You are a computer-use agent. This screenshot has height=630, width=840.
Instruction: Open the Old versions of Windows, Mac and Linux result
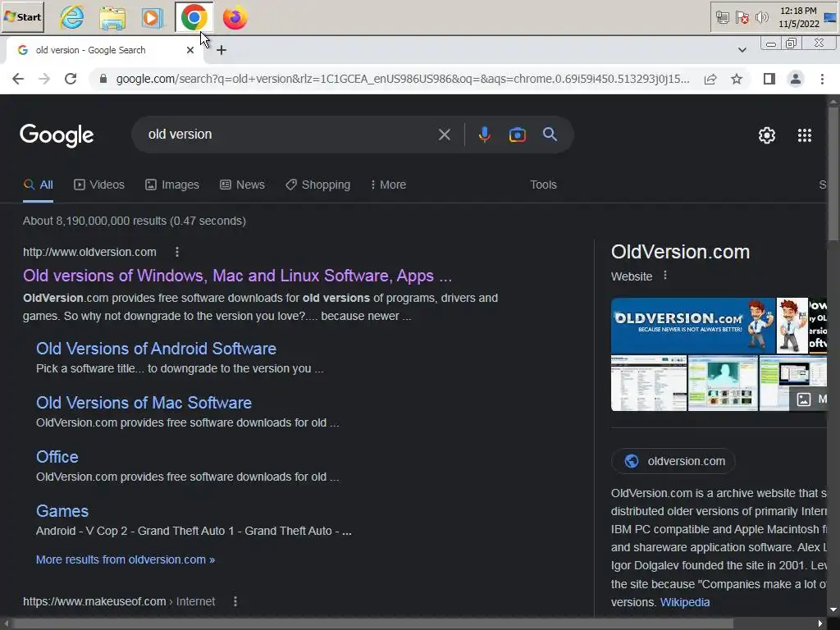click(237, 276)
